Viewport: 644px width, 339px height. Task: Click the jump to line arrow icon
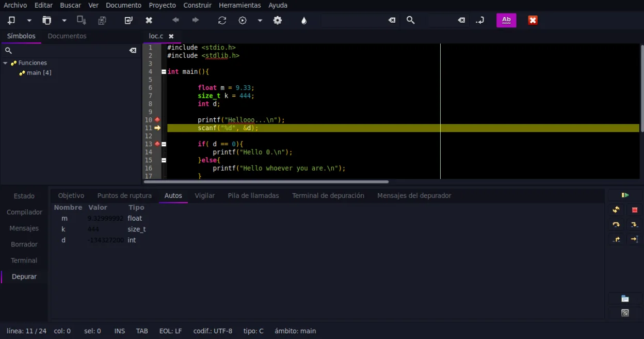click(480, 20)
